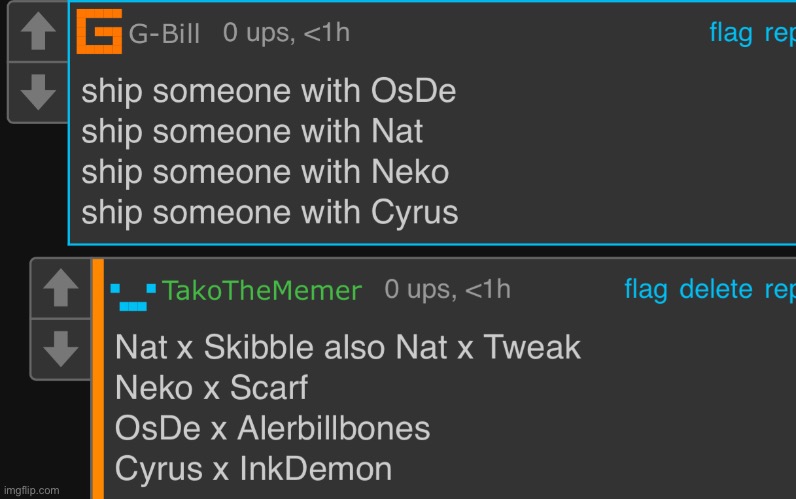Image resolution: width=796 pixels, height=499 pixels.
Task: Open G-Bill's user profile name
Action: (164, 34)
